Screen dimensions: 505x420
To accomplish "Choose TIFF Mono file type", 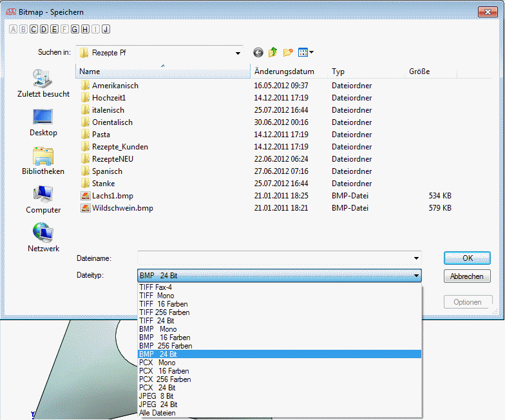I will point(280,296).
